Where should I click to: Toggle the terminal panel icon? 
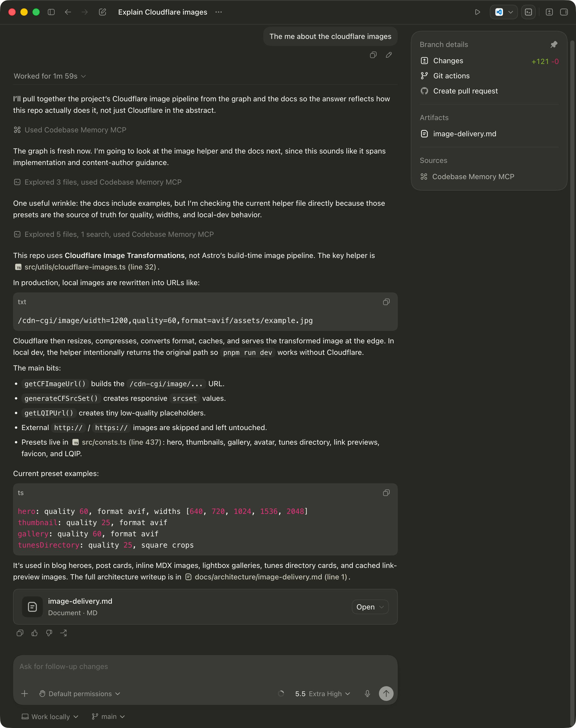pos(528,12)
